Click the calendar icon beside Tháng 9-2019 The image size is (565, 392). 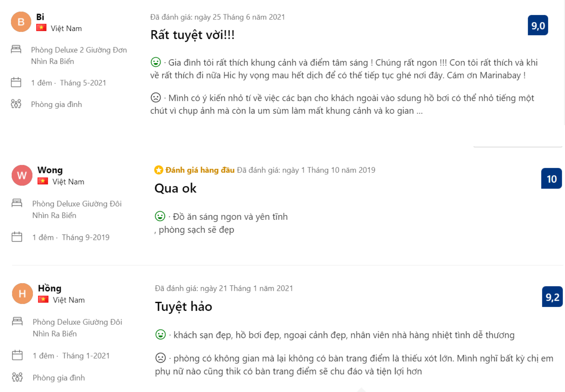(17, 237)
